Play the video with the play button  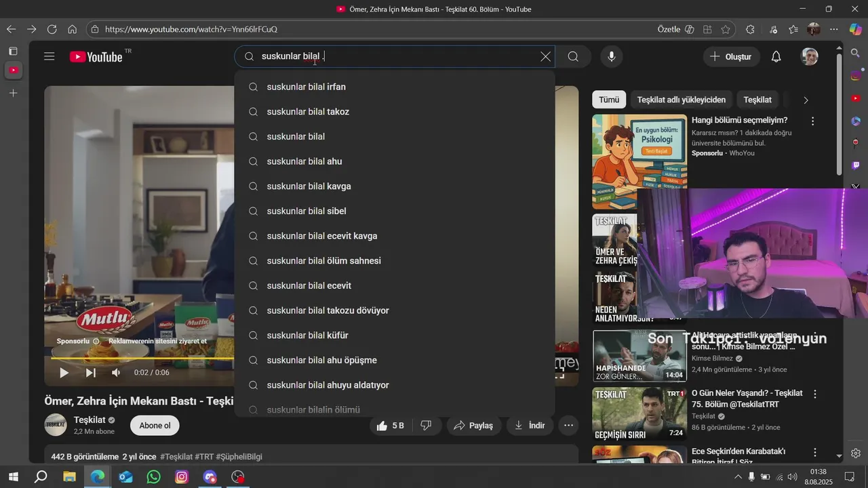(x=64, y=372)
